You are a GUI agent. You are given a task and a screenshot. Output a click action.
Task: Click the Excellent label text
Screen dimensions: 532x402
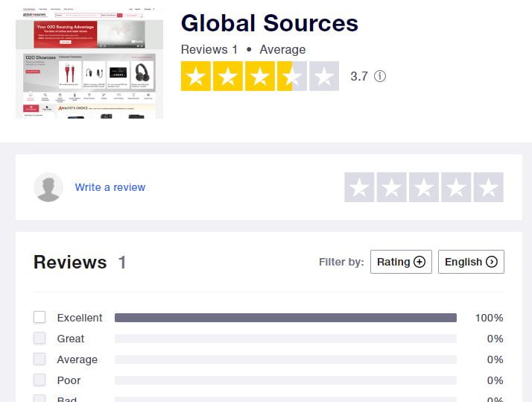(x=80, y=318)
